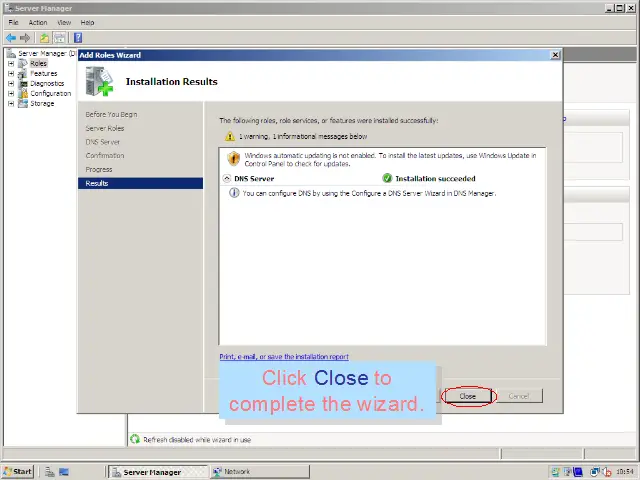
Task: Open the Help menu
Action: [x=87, y=22]
